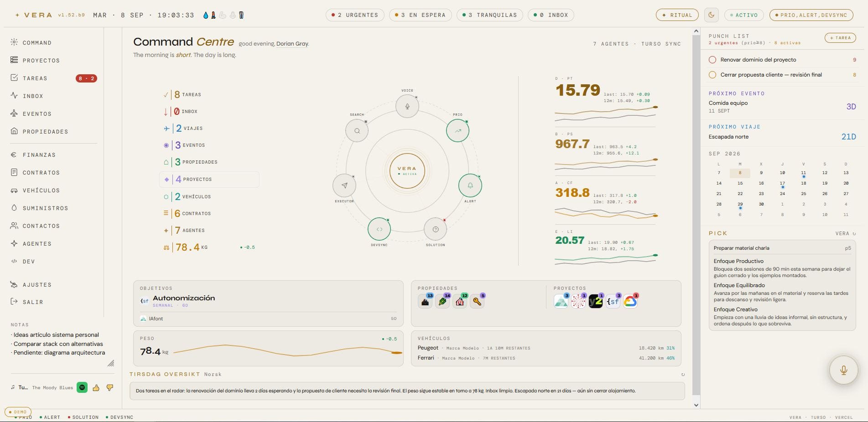Toggle the ACTIVO status pill
This screenshot has height=422, width=868.
pyautogui.click(x=743, y=15)
